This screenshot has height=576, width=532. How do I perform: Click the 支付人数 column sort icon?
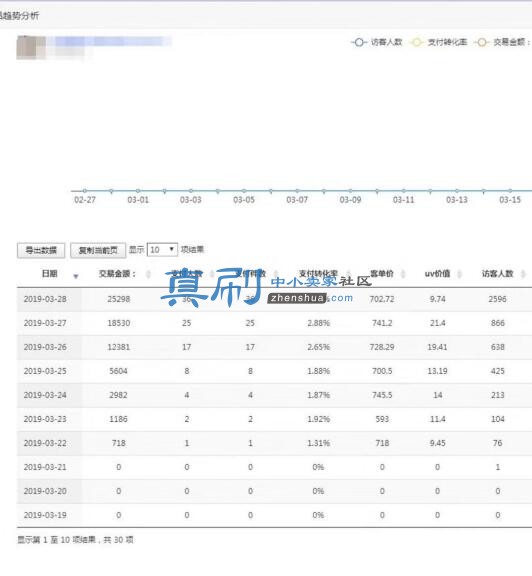pyautogui.click(x=212, y=274)
